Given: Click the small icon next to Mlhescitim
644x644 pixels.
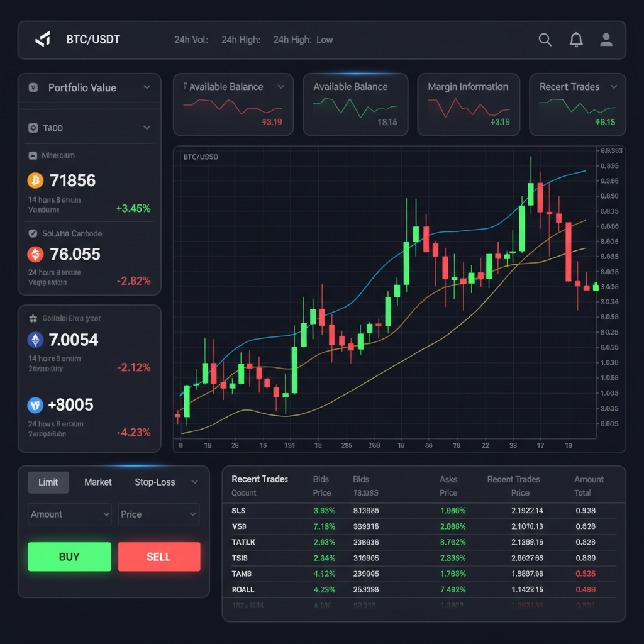Looking at the screenshot, I should click(x=33, y=156).
